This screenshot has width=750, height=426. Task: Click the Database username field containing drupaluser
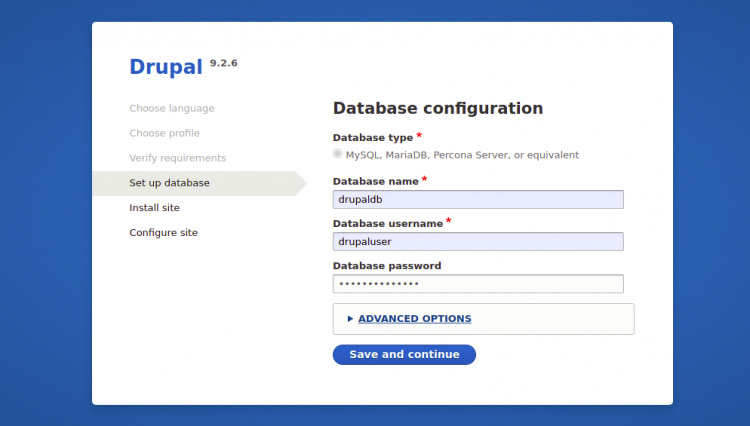(478, 242)
